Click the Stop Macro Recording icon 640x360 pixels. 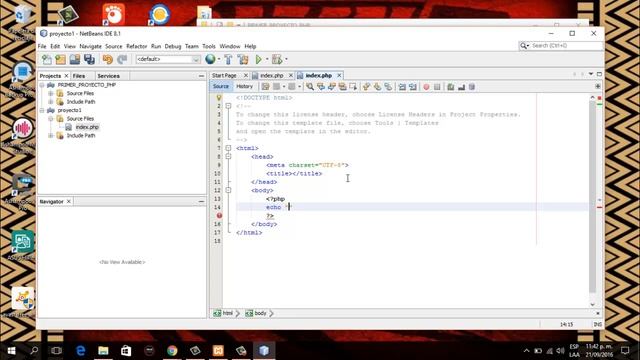click(437, 87)
